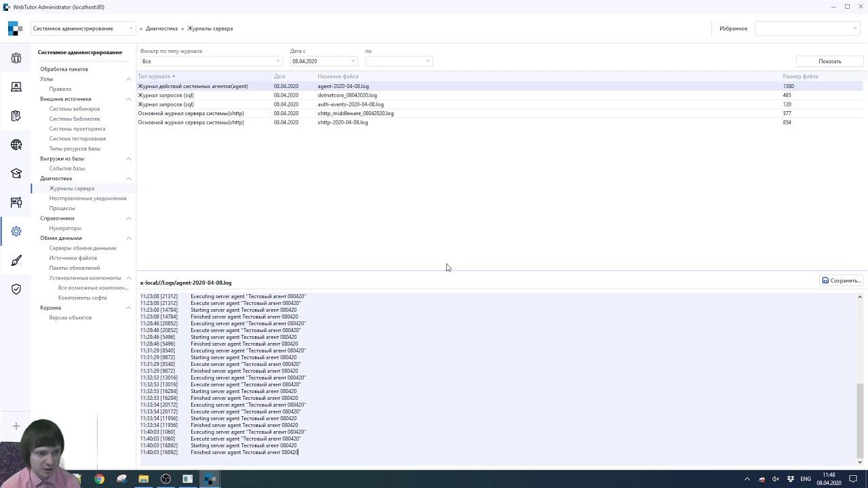This screenshot has width=868, height=488.
Task: Collapse the 'Обмен данными' tree group
Action: [x=129, y=238]
